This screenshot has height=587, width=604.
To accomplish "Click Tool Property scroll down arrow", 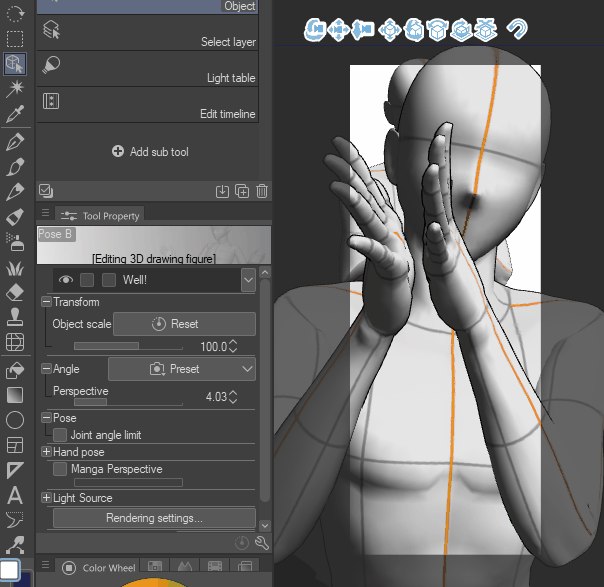I will click(265, 525).
